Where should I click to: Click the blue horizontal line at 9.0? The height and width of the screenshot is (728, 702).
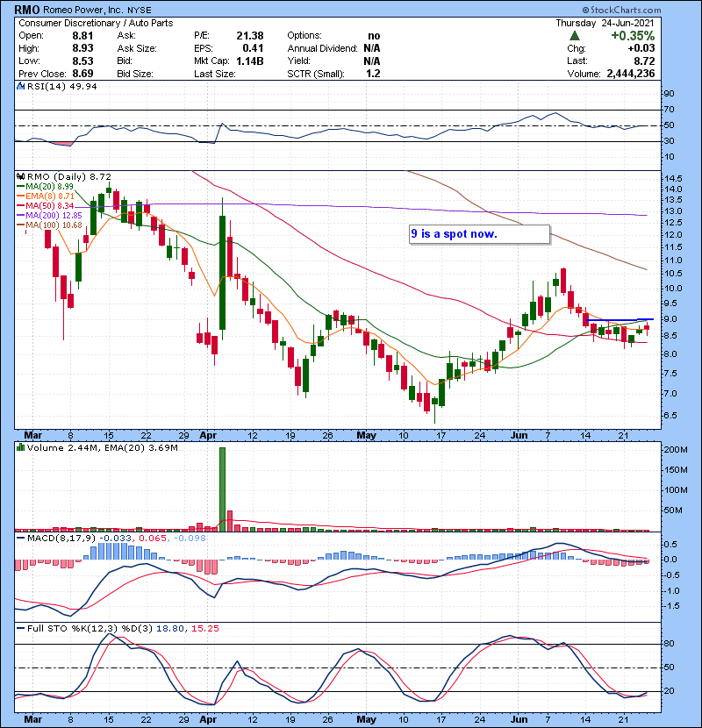620,320
